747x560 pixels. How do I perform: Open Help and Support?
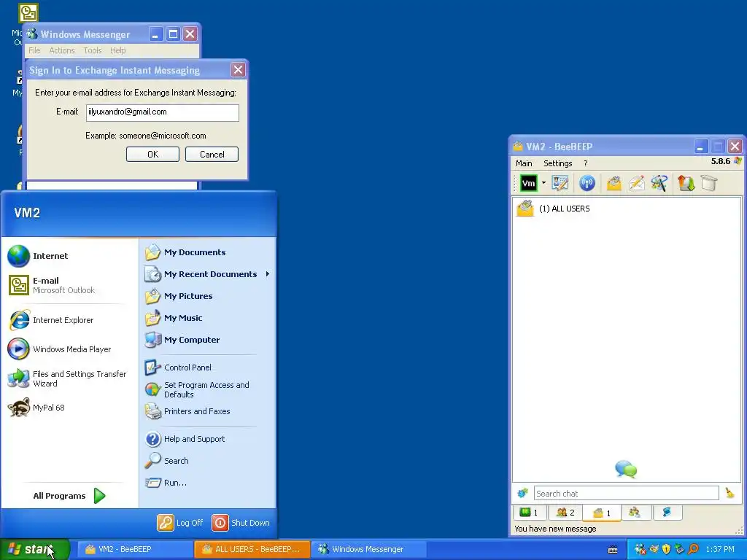coord(207,439)
